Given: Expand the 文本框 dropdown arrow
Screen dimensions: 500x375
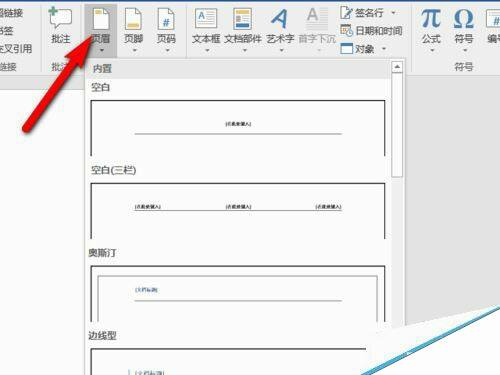Looking at the screenshot, I should [x=207, y=50].
